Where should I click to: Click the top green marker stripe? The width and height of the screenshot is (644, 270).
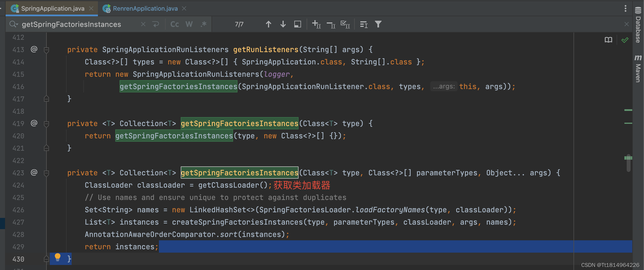tap(628, 110)
